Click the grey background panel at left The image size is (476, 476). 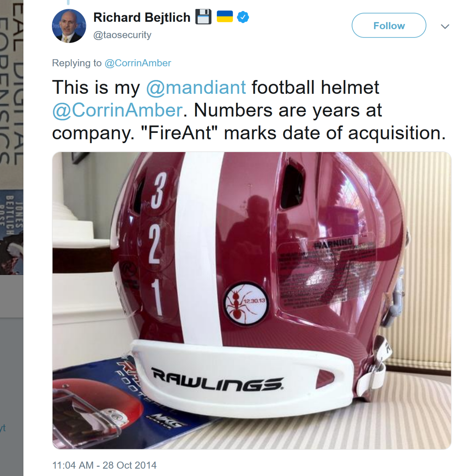coord(12,397)
